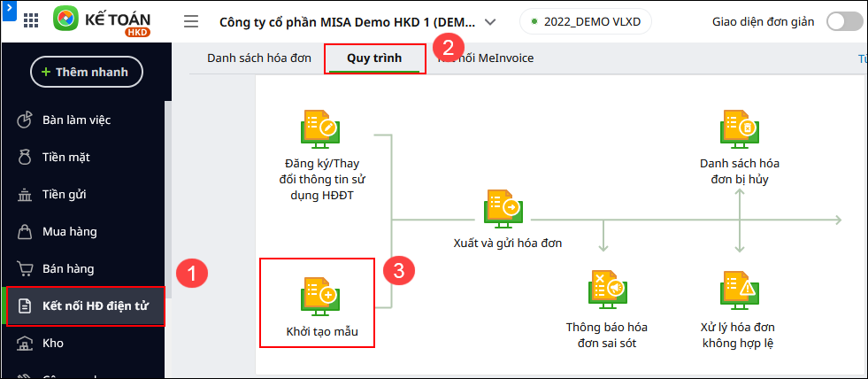Click the sidebar vertical scrollbar

(168, 199)
